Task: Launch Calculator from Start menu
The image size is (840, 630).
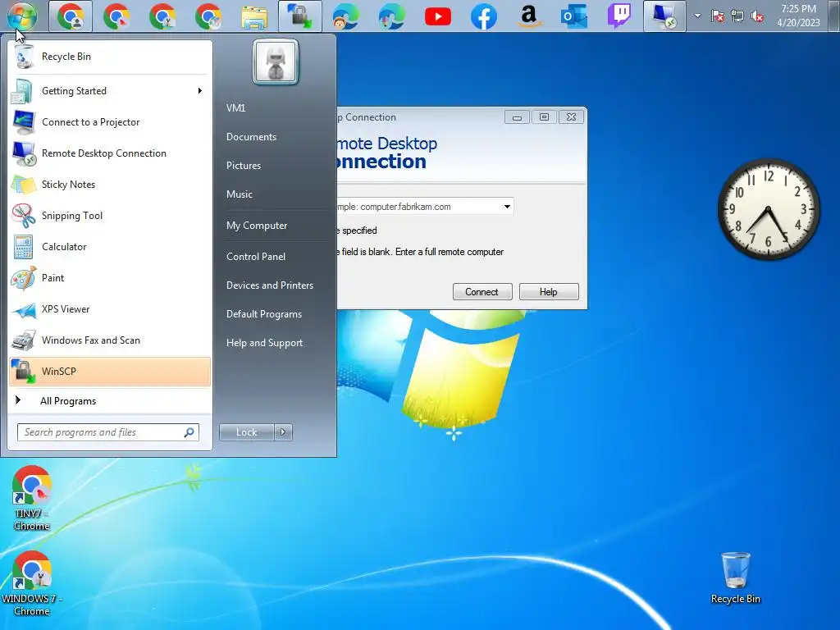Action: 110,247
